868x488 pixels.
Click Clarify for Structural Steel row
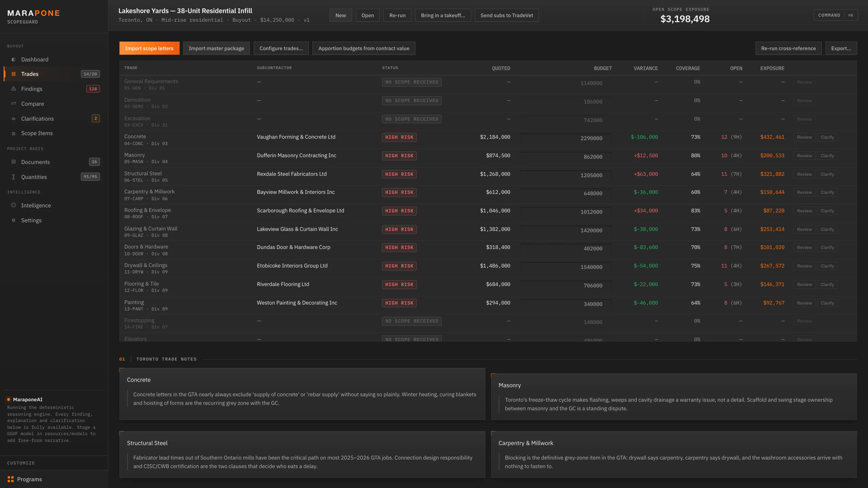(827, 174)
